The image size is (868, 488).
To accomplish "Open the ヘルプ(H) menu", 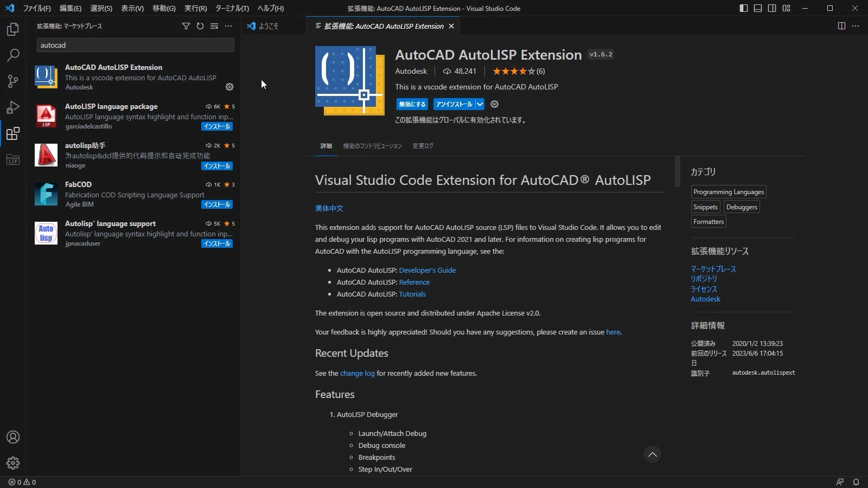I will (270, 8).
